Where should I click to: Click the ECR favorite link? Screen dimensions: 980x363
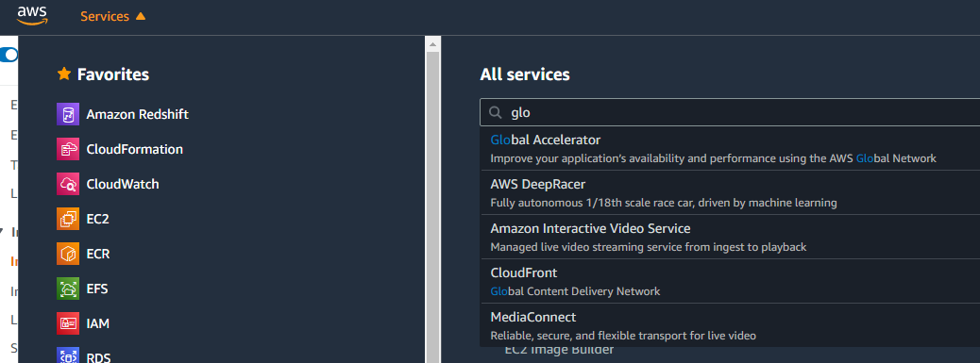coord(98,255)
